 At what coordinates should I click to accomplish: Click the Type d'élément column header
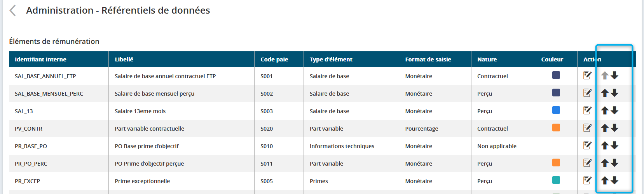click(331, 59)
